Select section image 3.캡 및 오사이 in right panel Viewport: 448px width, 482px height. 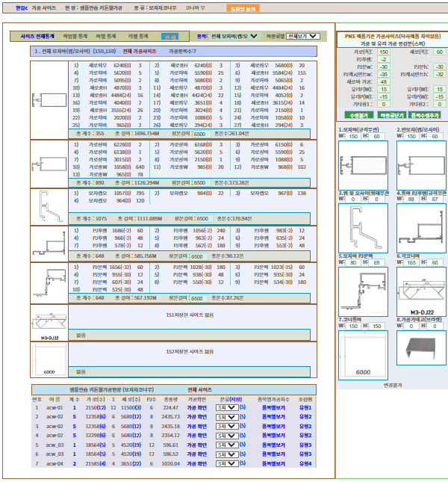(363, 228)
